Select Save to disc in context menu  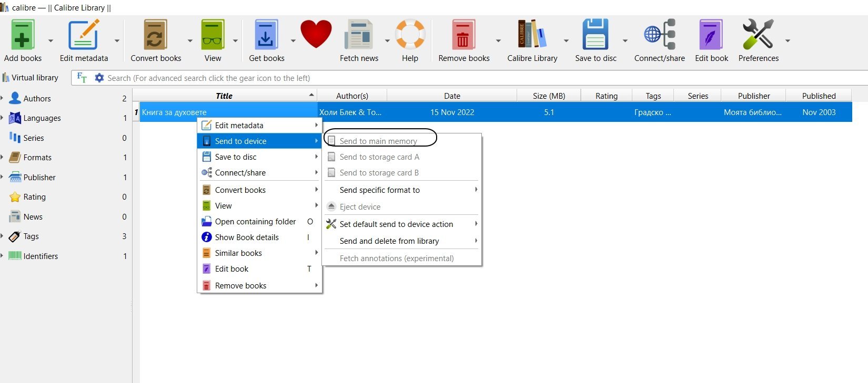point(259,157)
